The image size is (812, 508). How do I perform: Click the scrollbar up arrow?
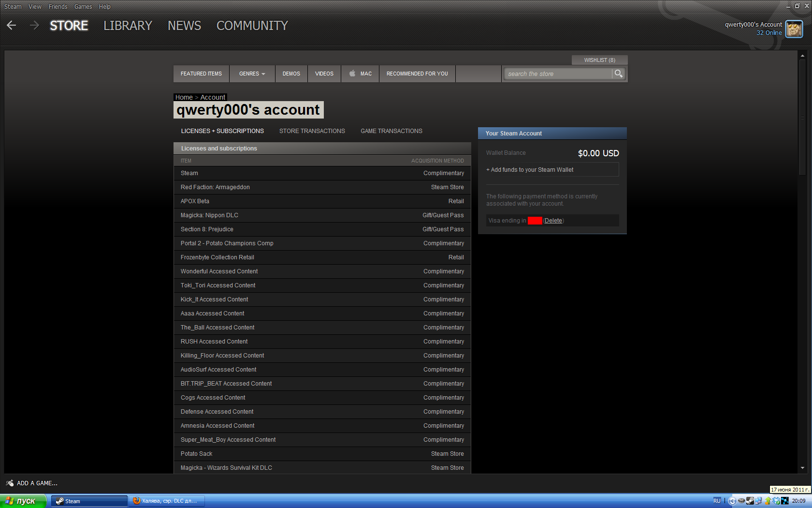pos(802,55)
